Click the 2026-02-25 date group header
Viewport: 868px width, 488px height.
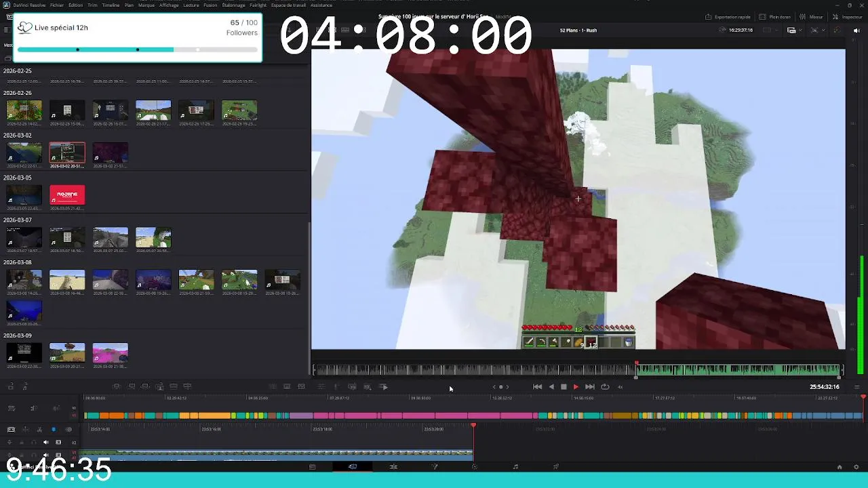(18, 71)
